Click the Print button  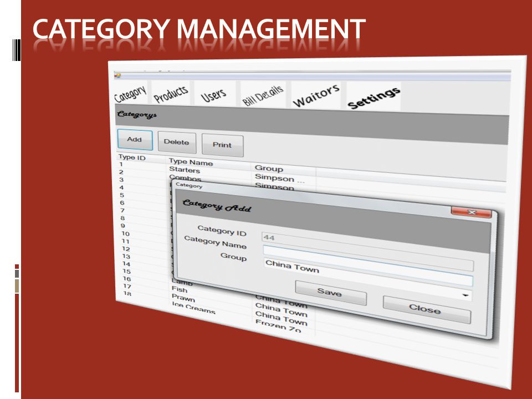(x=222, y=145)
